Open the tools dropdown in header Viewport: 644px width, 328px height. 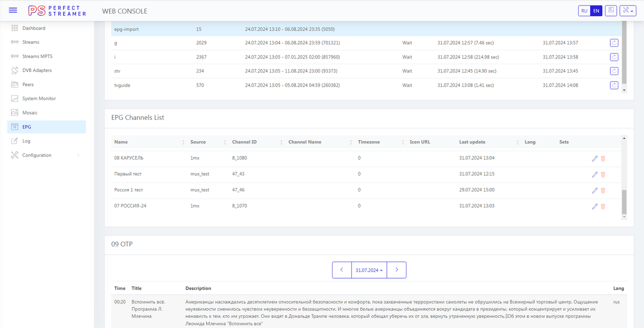tap(628, 11)
